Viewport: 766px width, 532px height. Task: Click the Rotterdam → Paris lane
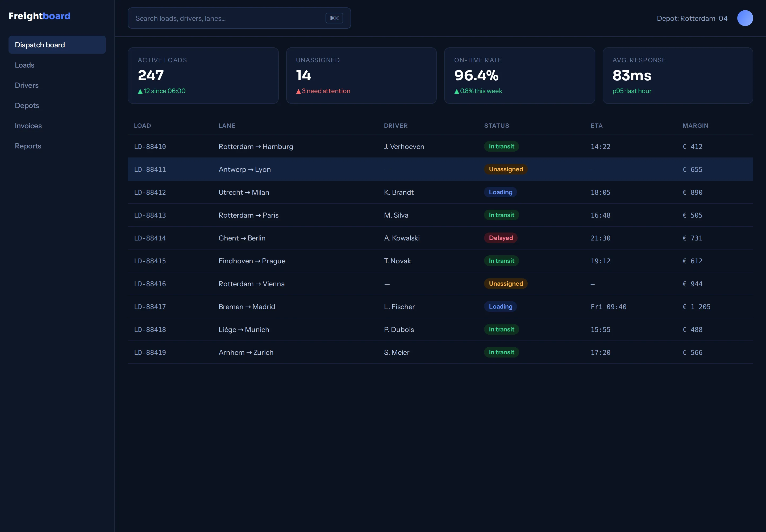tap(248, 215)
